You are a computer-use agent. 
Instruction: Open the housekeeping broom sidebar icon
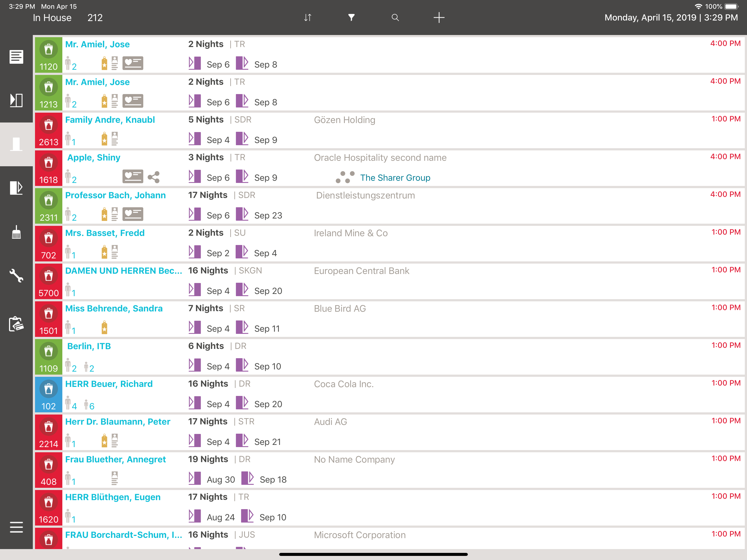click(x=16, y=232)
